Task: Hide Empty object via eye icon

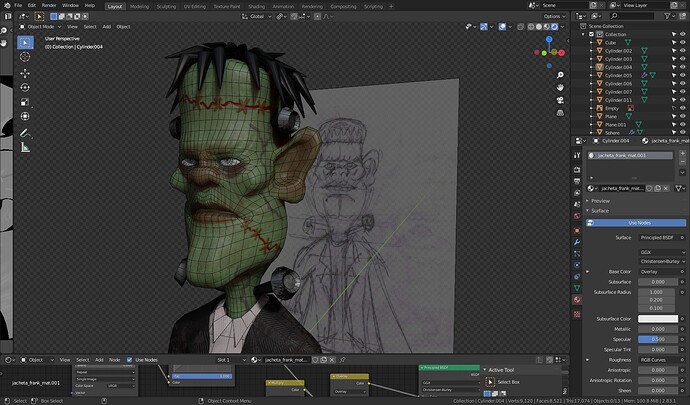Action: click(683, 108)
